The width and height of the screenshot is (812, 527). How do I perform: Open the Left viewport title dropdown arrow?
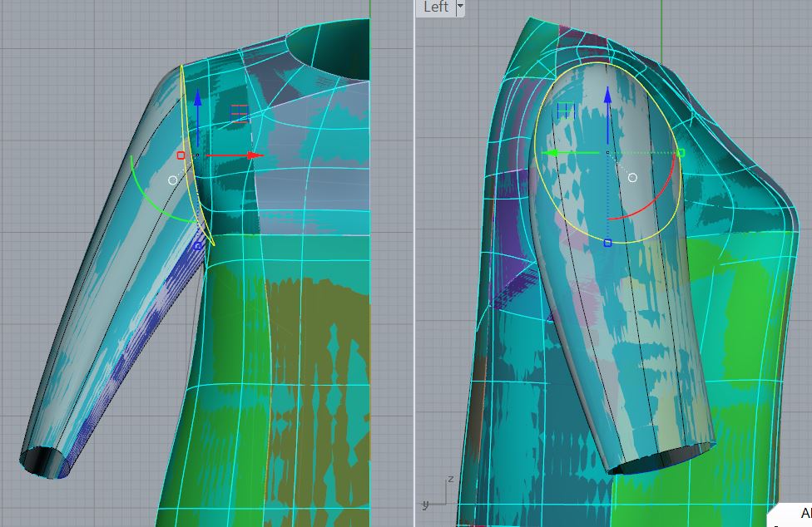(x=460, y=7)
